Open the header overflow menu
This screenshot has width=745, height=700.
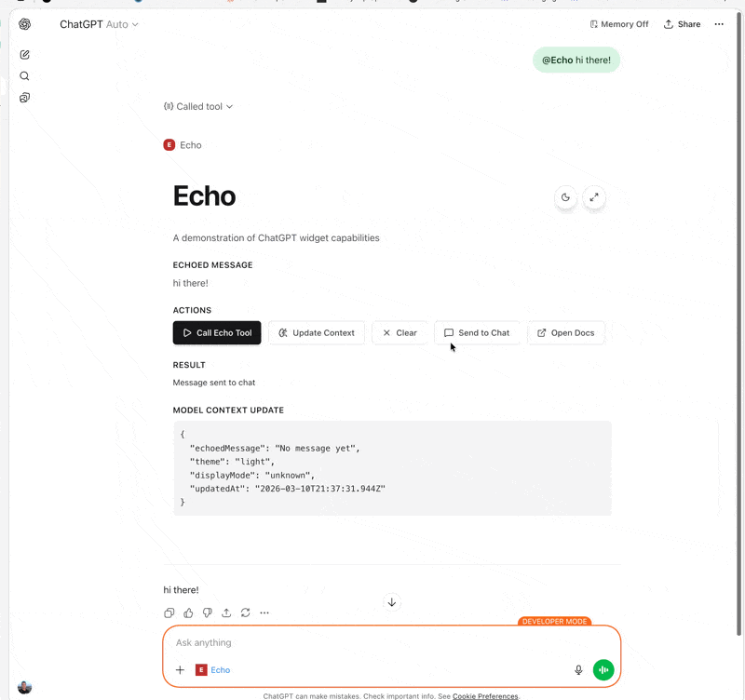[x=719, y=25]
